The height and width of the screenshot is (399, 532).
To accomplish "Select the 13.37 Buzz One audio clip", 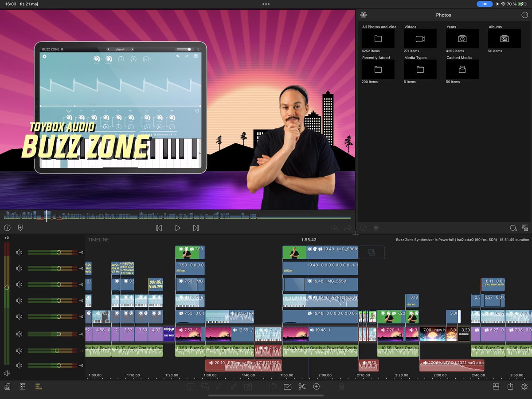I will click(137, 351).
